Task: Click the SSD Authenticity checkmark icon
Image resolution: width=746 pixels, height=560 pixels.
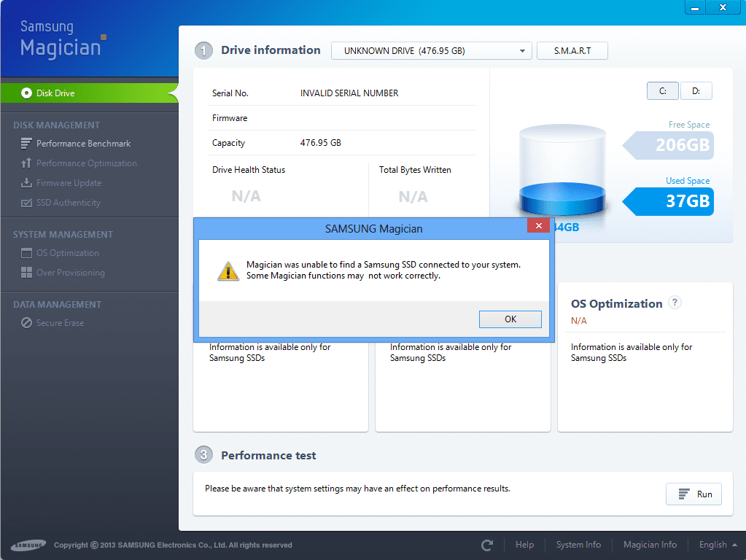Action: tap(26, 203)
